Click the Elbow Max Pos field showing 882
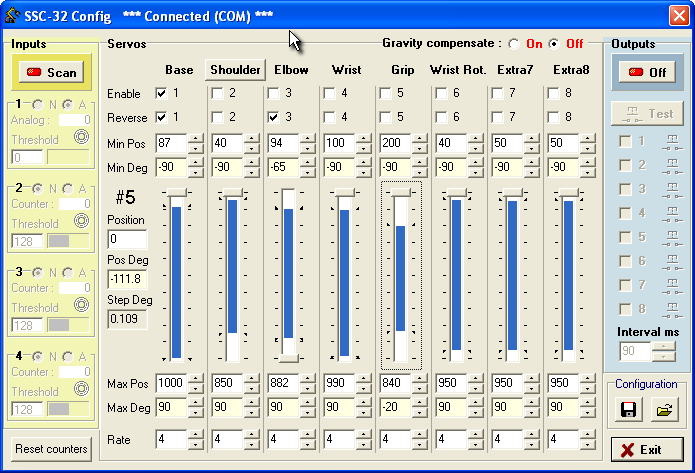Image resolution: width=695 pixels, height=473 pixels. 284,383
